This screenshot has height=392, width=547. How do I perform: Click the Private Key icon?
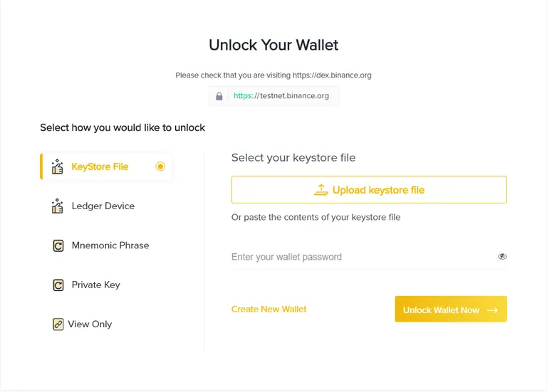(x=58, y=285)
